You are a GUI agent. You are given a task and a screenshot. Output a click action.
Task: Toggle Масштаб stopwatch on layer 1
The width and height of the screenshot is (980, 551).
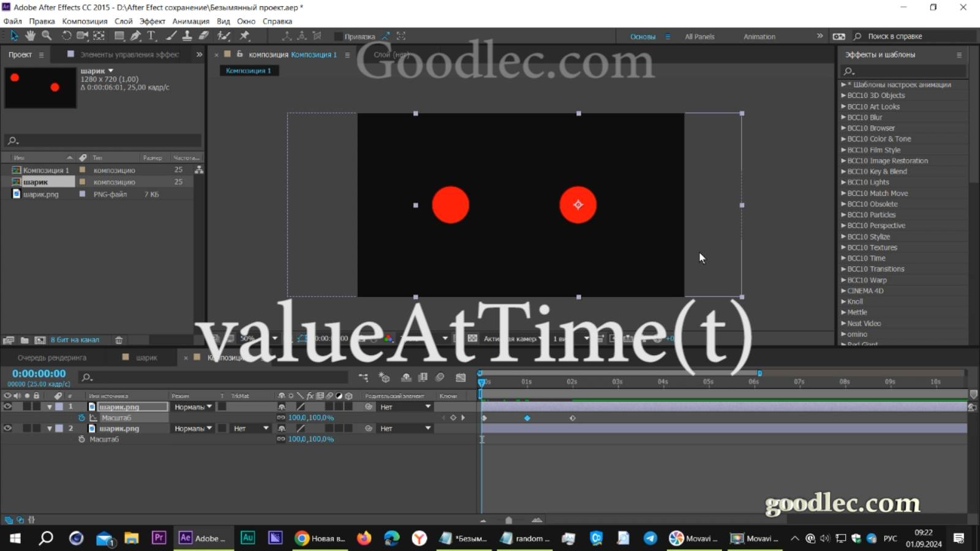tap(81, 418)
